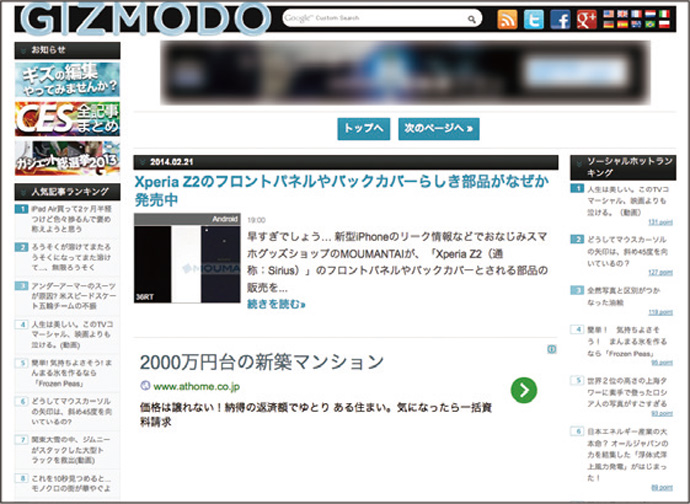Viewport: 690px width, 504px height.
Task: Click the 19:00 article timestamp
Action: [256, 220]
